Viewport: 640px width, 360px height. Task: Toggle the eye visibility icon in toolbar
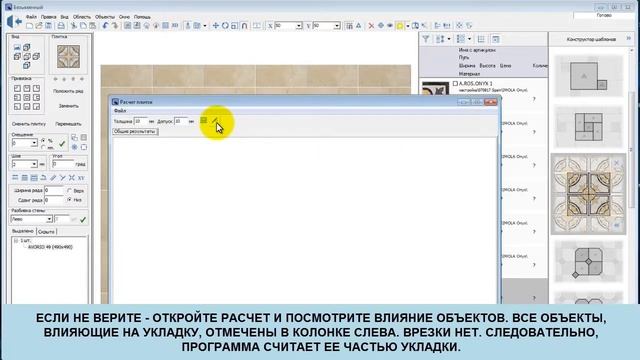(390, 26)
